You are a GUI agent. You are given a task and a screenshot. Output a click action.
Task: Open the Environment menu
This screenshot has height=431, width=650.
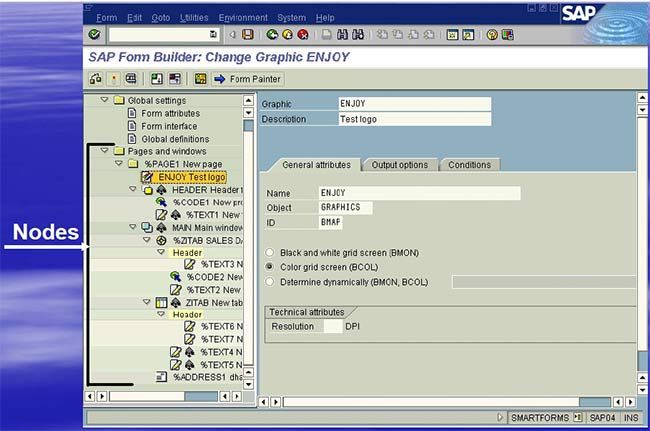tap(243, 18)
